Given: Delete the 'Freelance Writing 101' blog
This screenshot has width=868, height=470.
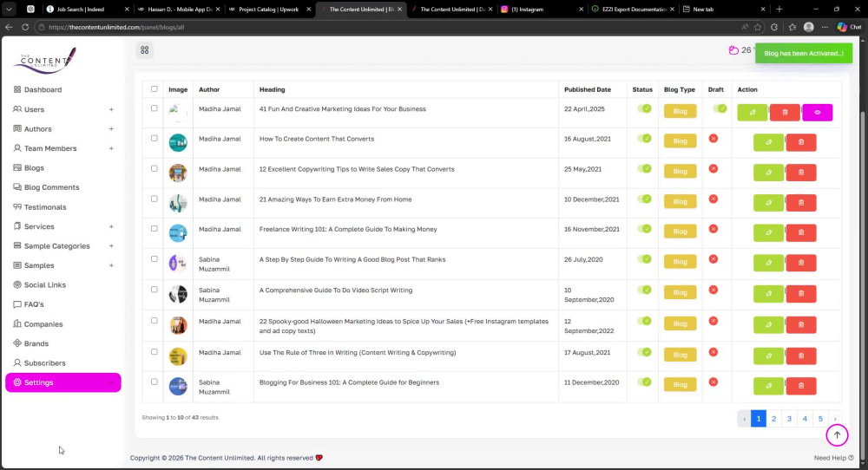Looking at the screenshot, I should (801, 232).
